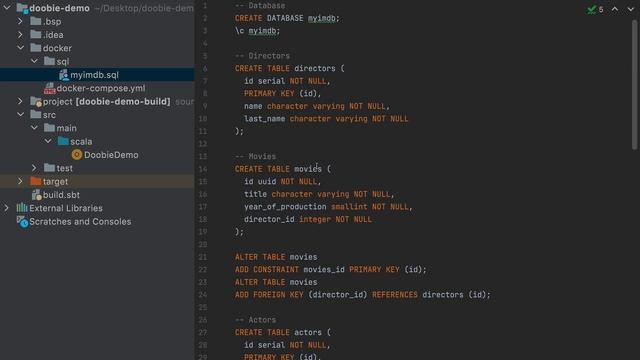Click the doobie-demo-build project folder icon
640x360 pixels.
tap(36, 101)
